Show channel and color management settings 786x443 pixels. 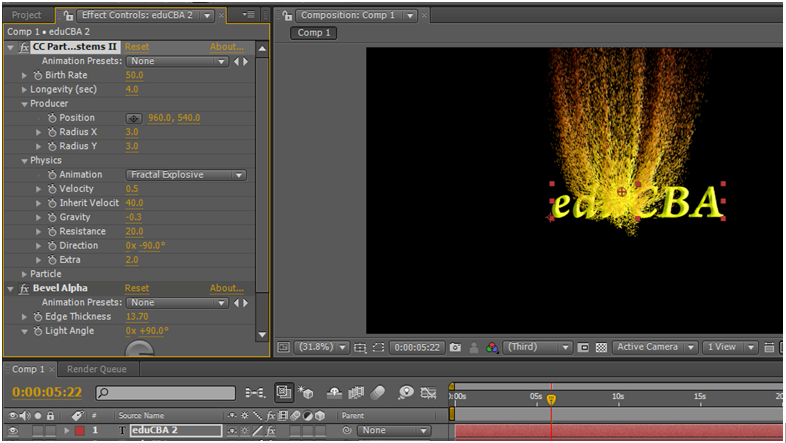click(492, 347)
